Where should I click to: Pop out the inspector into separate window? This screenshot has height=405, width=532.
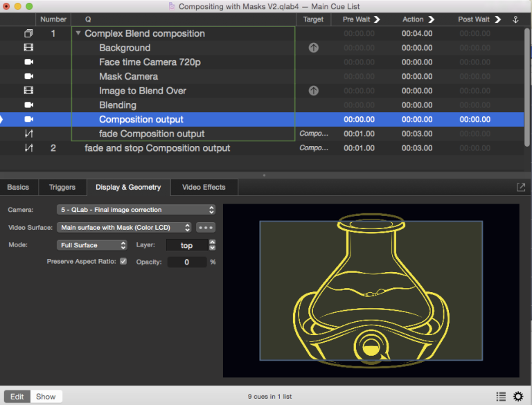[521, 187]
